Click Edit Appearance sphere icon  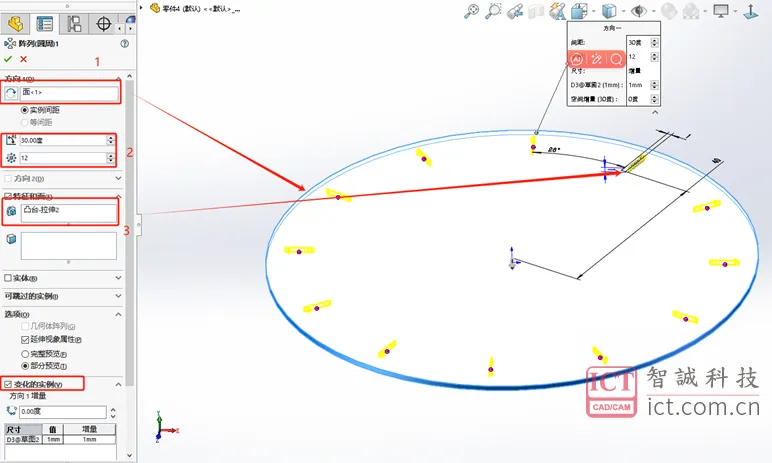[669, 11]
